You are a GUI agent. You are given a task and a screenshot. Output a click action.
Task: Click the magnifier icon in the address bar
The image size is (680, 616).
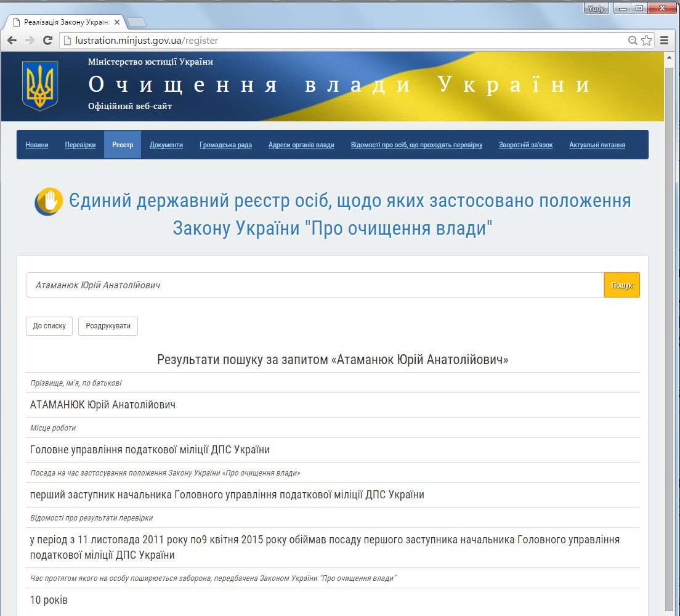632,40
